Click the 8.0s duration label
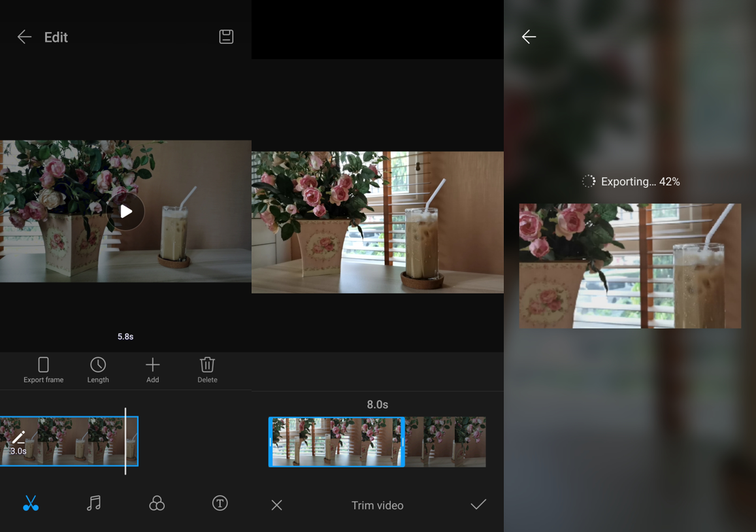Screen dimensions: 756x532 pyautogui.click(x=378, y=405)
